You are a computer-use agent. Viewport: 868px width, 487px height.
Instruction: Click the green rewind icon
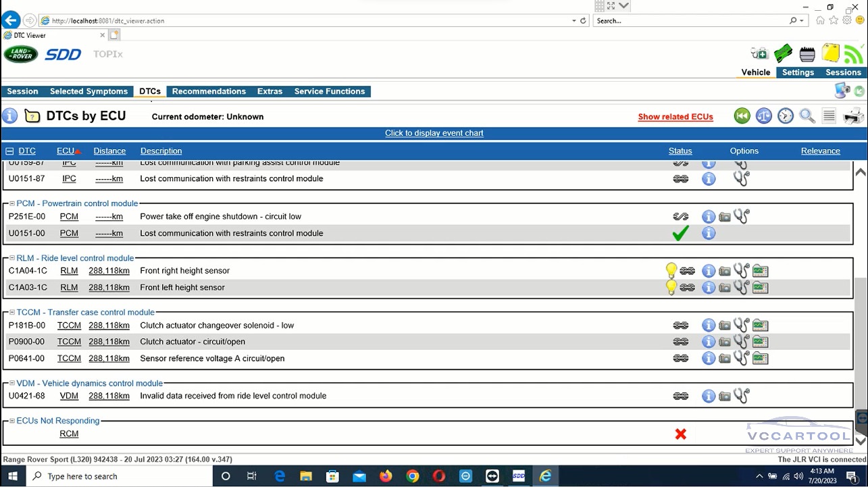[x=742, y=116]
